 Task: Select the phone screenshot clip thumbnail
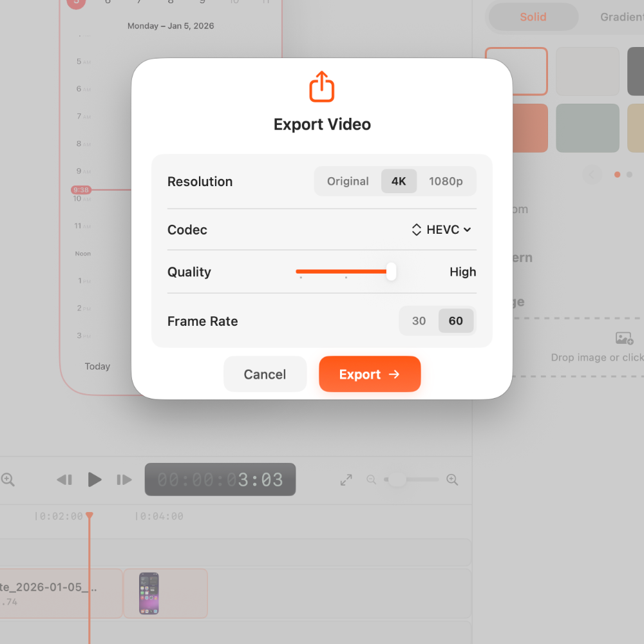pos(149,593)
